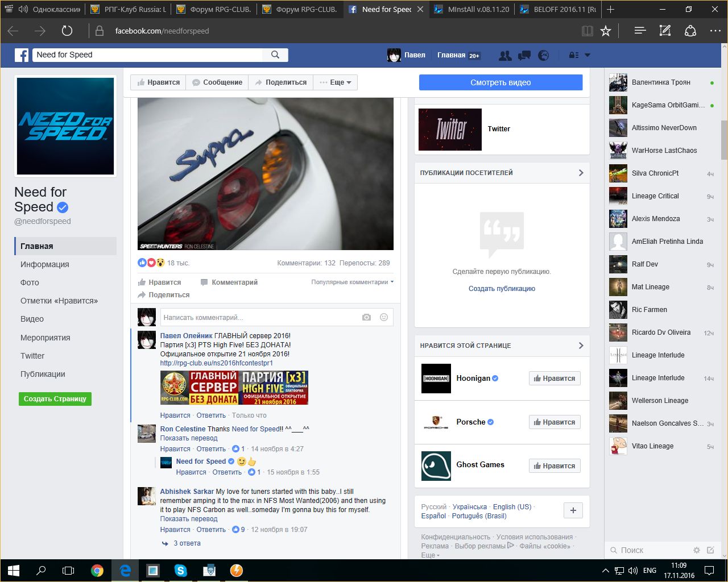Open chat with Валентинка Троян
This screenshot has height=582, width=728.
click(661, 82)
